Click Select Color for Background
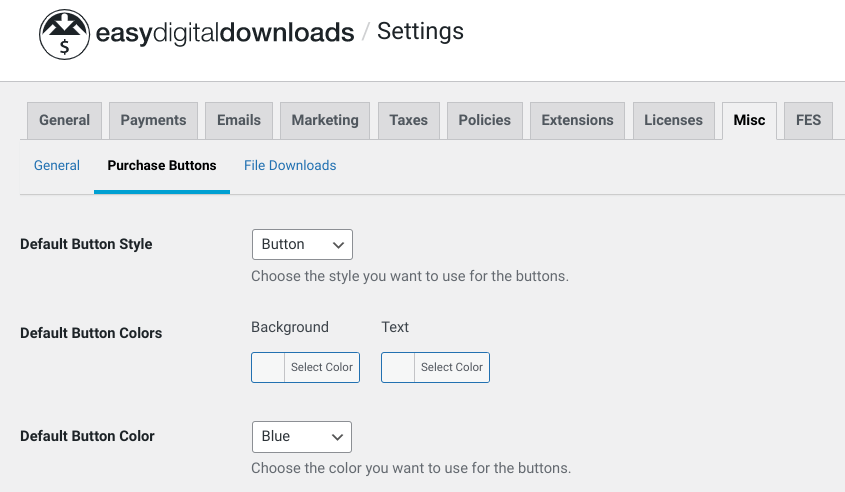 pyautogui.click(x=322, y=368)
